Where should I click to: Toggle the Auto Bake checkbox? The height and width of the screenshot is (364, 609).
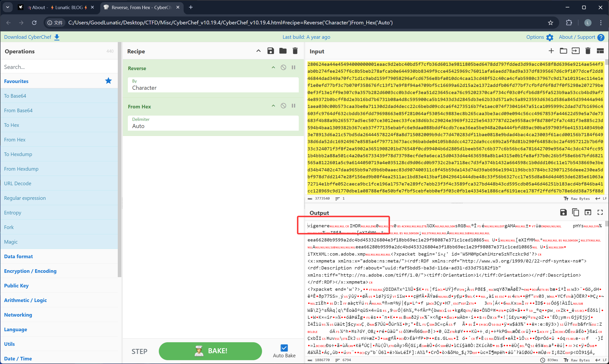[x=284, y=348]
